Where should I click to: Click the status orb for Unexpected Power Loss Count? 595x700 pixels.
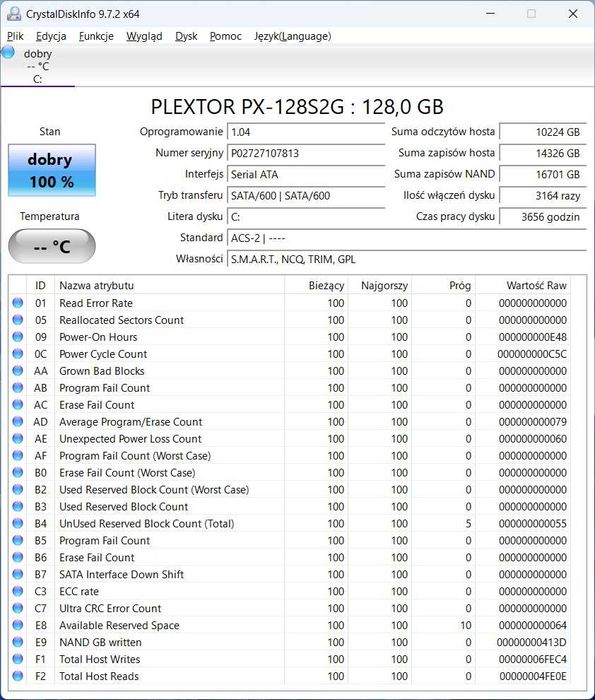(18, 438)
